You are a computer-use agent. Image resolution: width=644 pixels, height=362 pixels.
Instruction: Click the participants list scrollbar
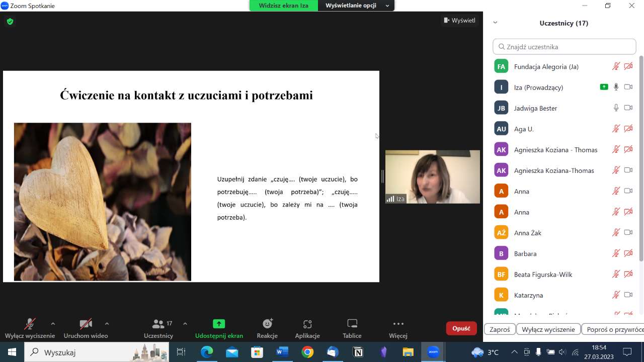click(640, 158)
